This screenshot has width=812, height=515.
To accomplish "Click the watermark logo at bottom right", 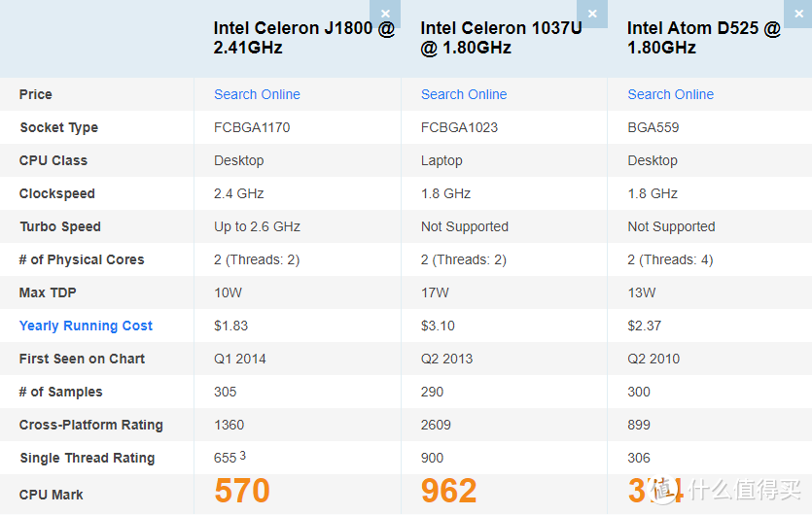I will (734, 491).
